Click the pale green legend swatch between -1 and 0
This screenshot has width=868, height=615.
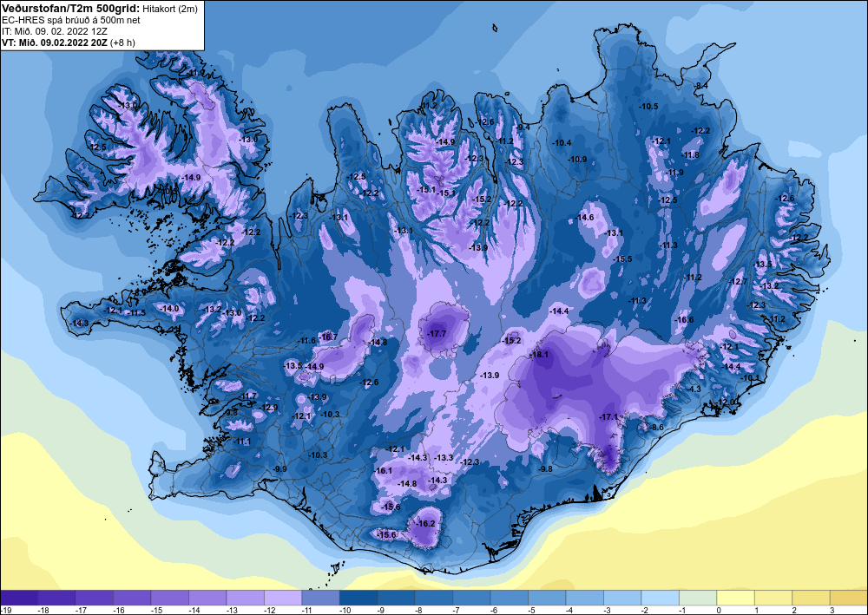click(698, 598)
